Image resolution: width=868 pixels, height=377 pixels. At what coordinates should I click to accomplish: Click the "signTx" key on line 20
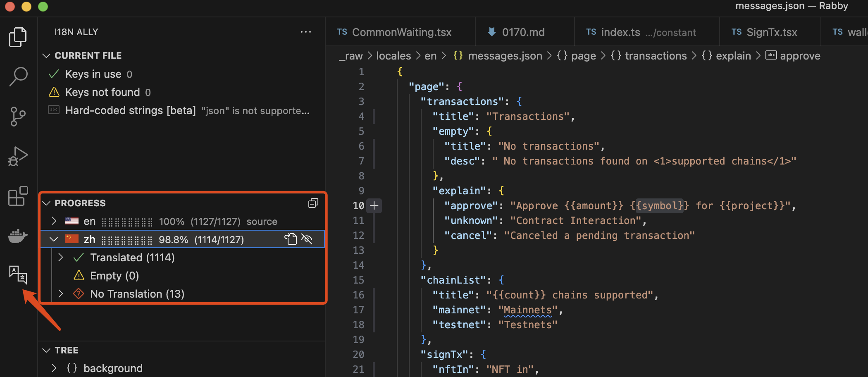pos(444,354)
